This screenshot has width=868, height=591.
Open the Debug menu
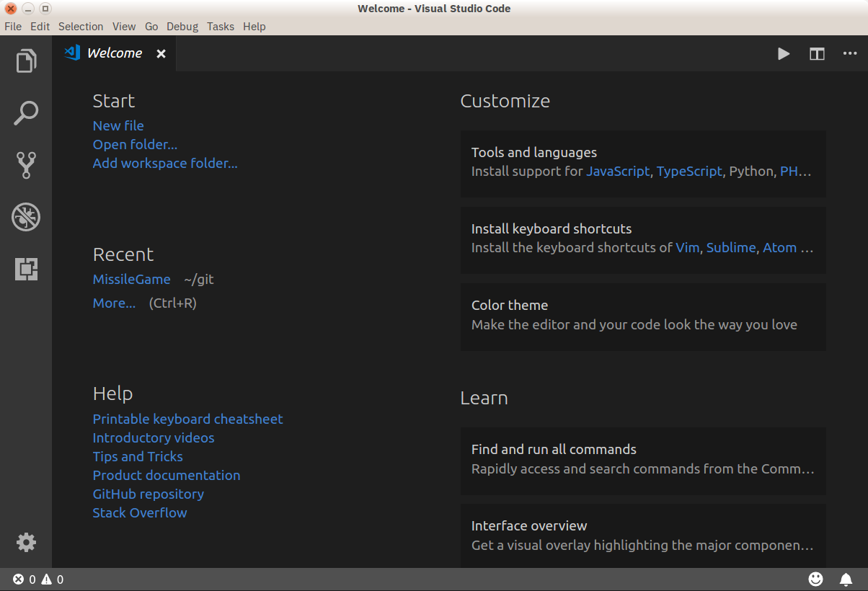pyautogui.click(x=182, y=26)
